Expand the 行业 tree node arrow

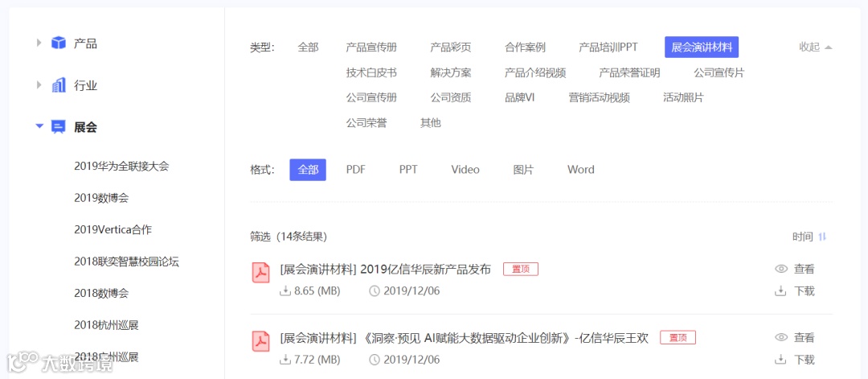pyautogui.click(x=39, y=85)
